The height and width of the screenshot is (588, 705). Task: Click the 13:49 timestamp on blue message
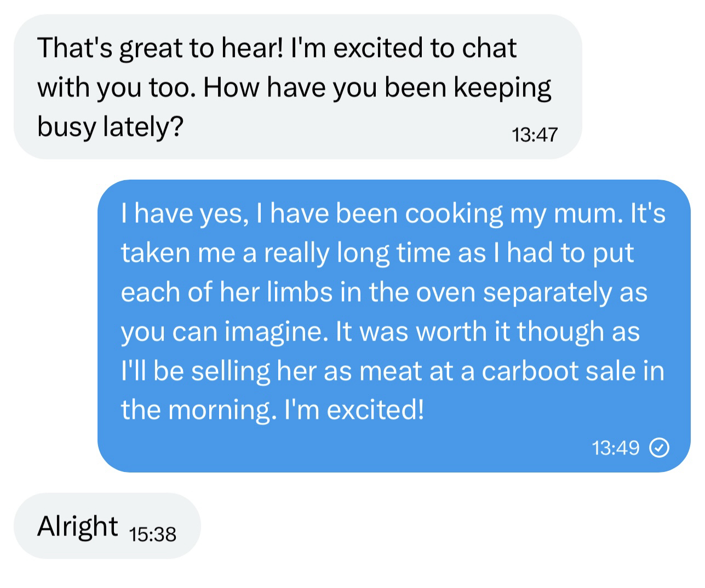tap(615, 448)
